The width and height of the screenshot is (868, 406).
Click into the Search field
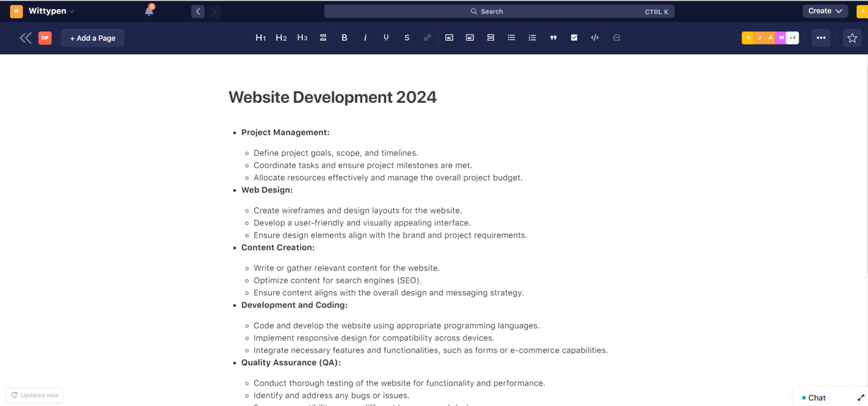[x=499, y=11]
